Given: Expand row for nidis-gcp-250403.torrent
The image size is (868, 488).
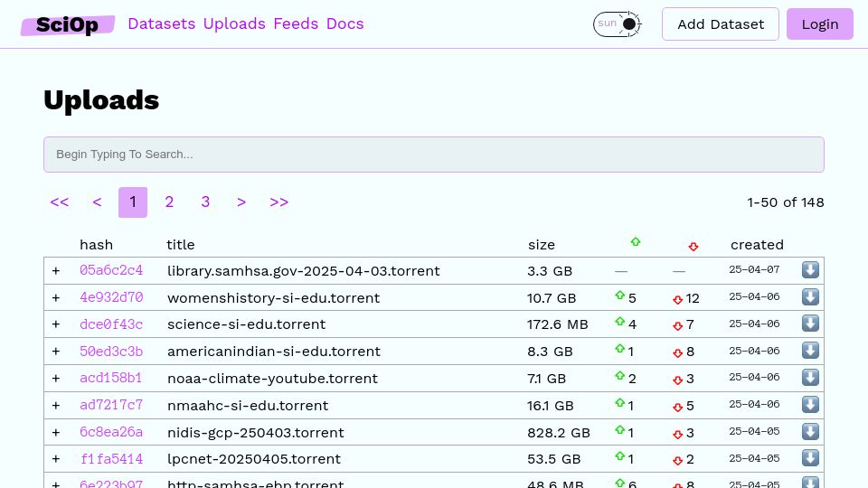Looking at the screenshot, I should 56,433.
